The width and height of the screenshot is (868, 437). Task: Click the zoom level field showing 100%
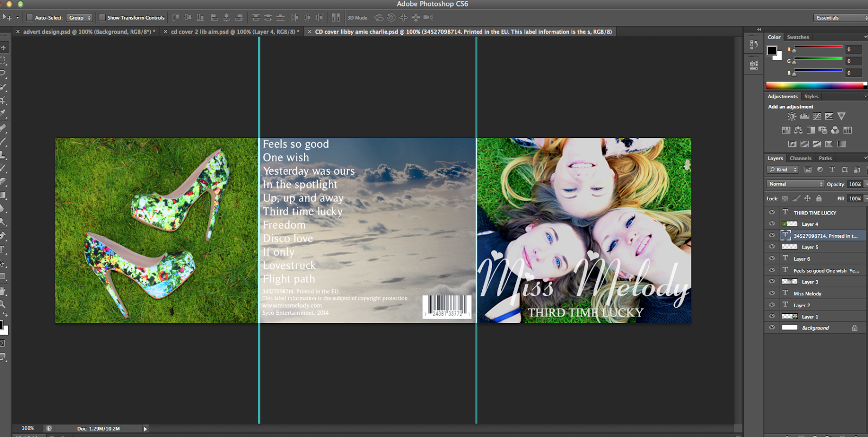28,428
